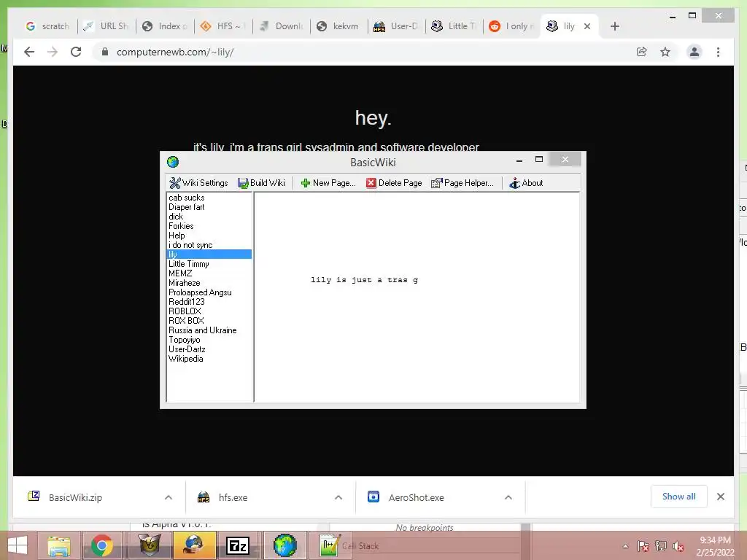Bookmark this page with the star
747x560 pixels.
(665, 52)
